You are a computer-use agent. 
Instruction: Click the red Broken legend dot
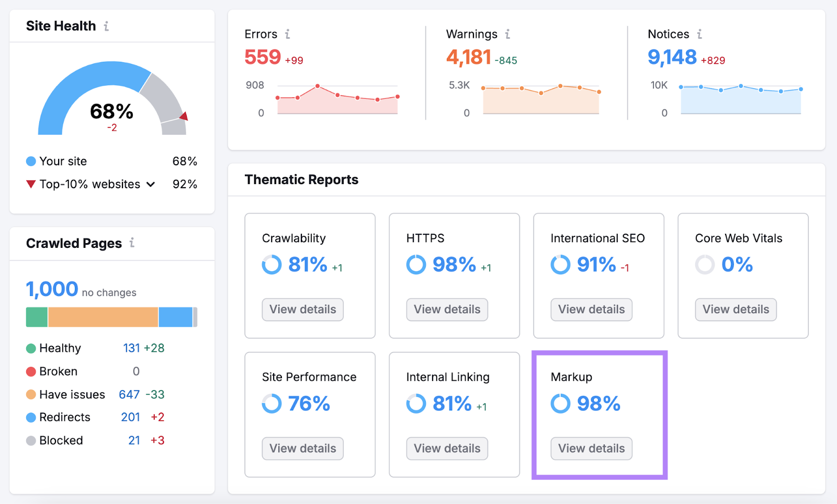[31, 371]
